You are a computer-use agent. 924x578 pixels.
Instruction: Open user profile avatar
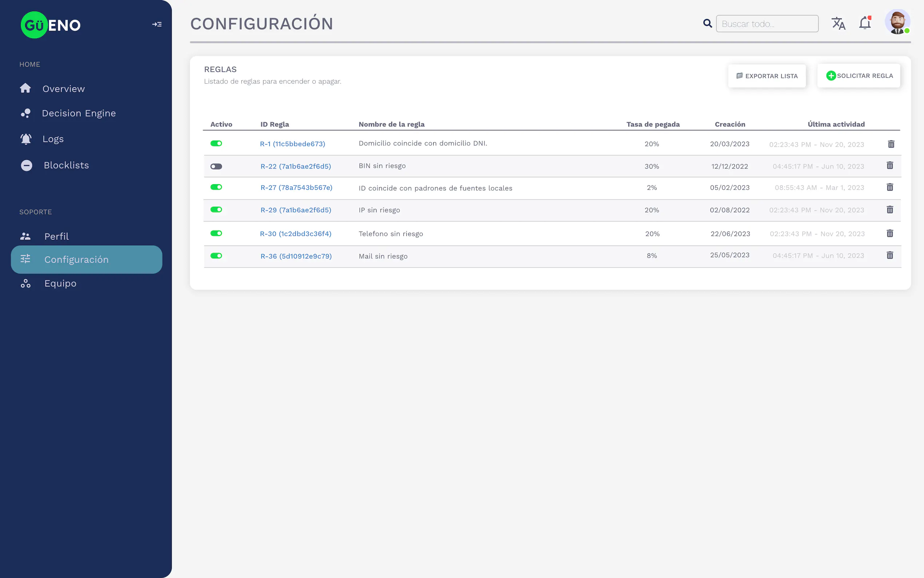[897, 22]
